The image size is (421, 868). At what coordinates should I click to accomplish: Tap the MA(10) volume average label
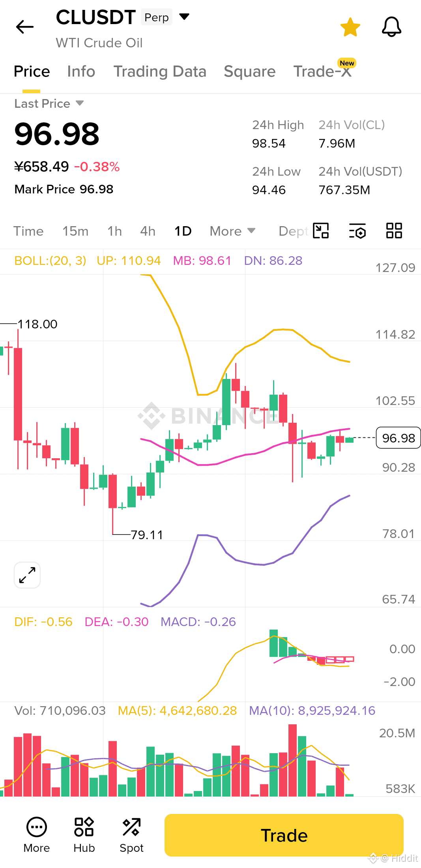point(312,711)
